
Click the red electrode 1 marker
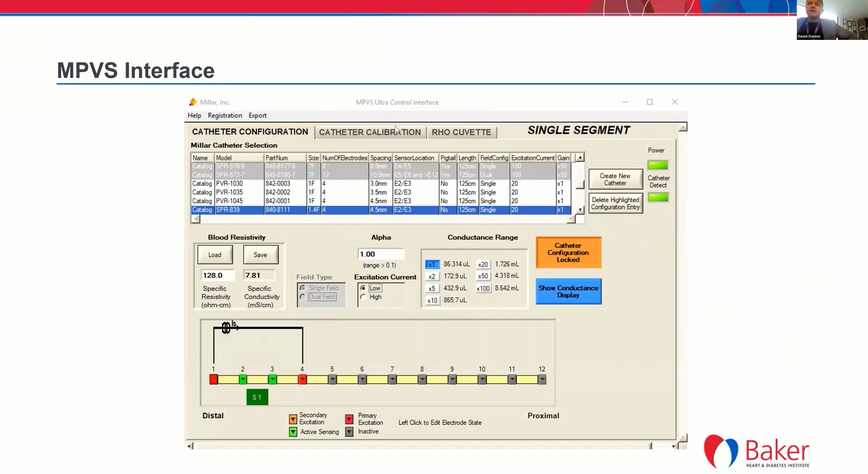click(x=213, y=379)
